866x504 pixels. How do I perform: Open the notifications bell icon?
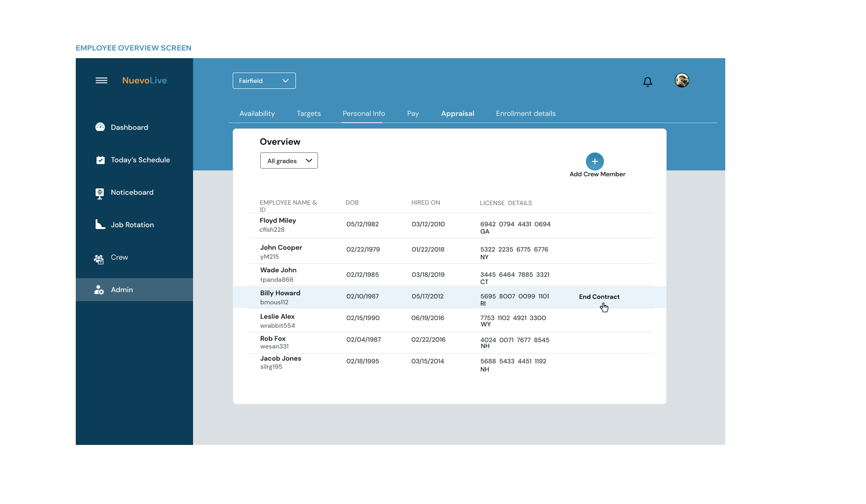[647, 82]
